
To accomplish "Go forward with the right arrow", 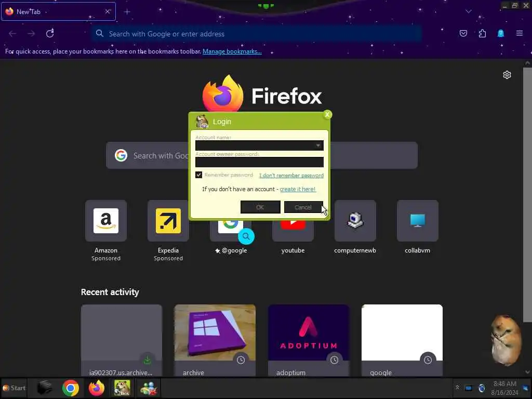I will [x=31, y=33].
